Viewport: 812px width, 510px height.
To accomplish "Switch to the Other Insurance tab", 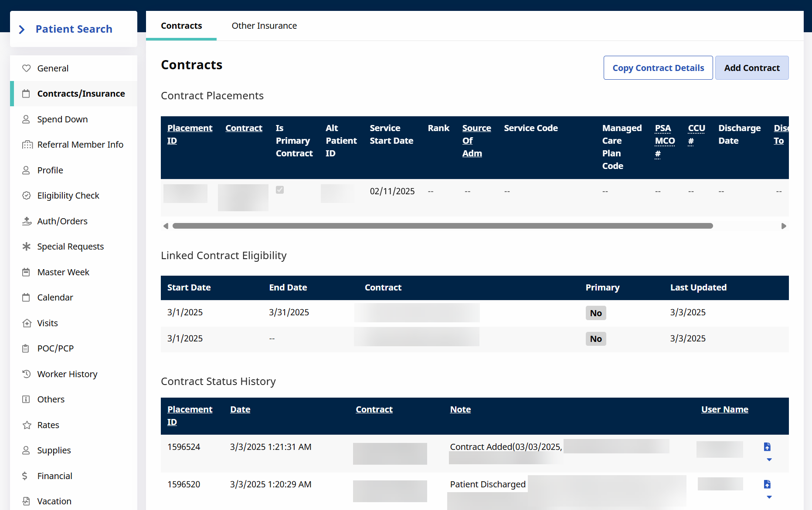I will pyautogui.click(x=264, y=26).
